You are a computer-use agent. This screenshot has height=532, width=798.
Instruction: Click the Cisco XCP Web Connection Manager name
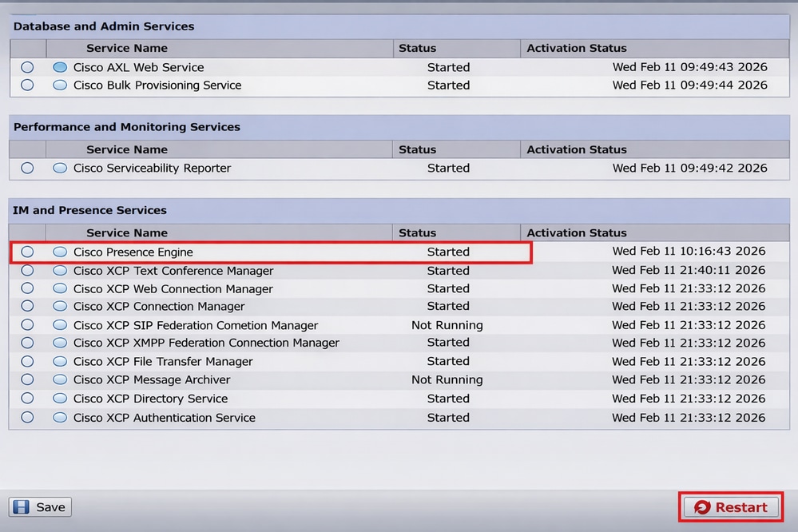[x=173, y=289]
